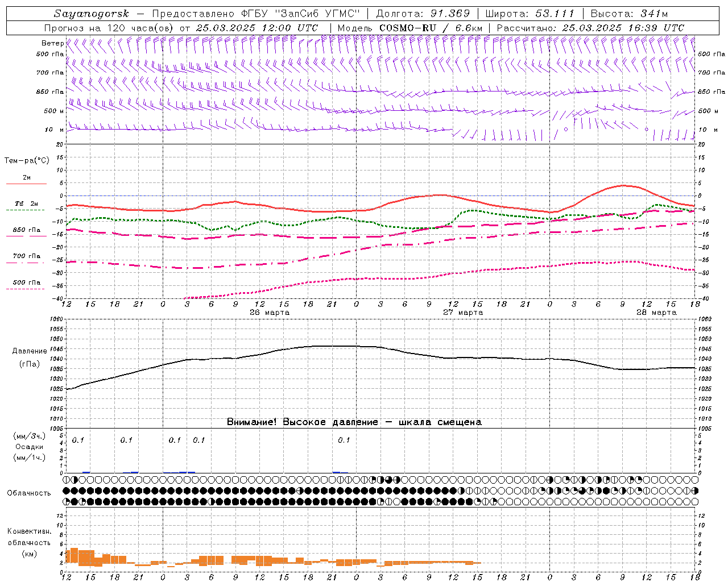Click the "Облачность" cloud cover label
The height and width of the screenshot is (582, 728).
pyautogui.click(x=29, y=493)
